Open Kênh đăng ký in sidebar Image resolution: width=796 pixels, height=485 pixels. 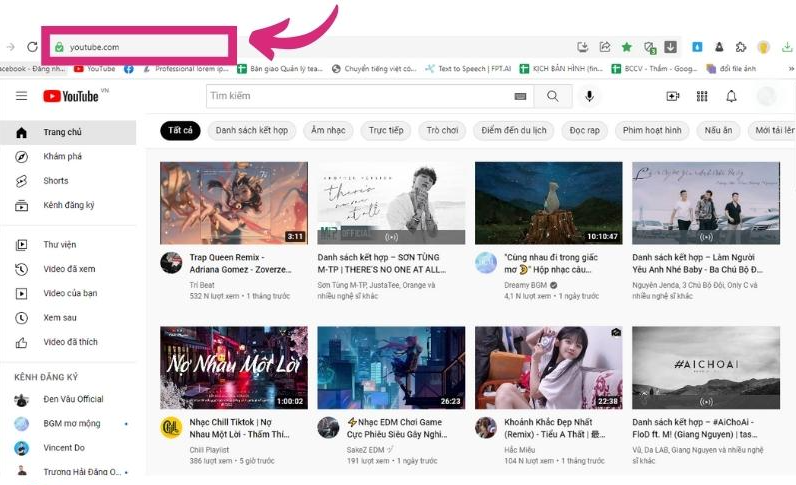point(68,205)
